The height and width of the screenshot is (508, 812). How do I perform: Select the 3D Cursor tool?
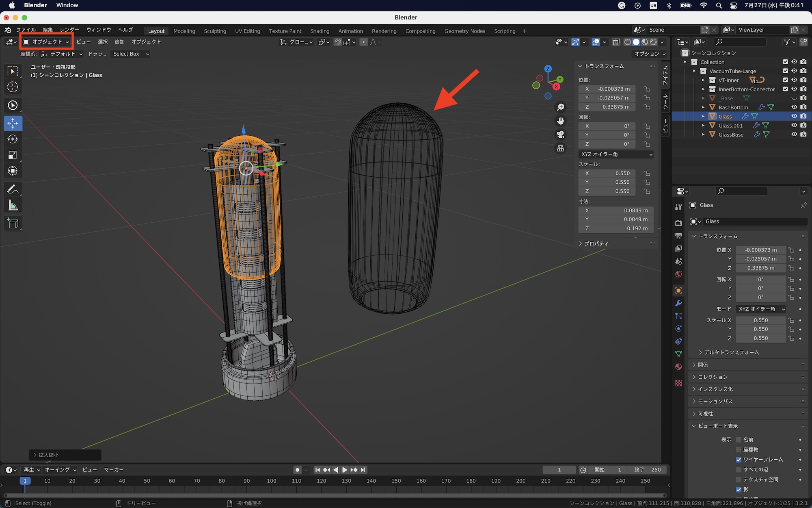click(x=13, y=87)
